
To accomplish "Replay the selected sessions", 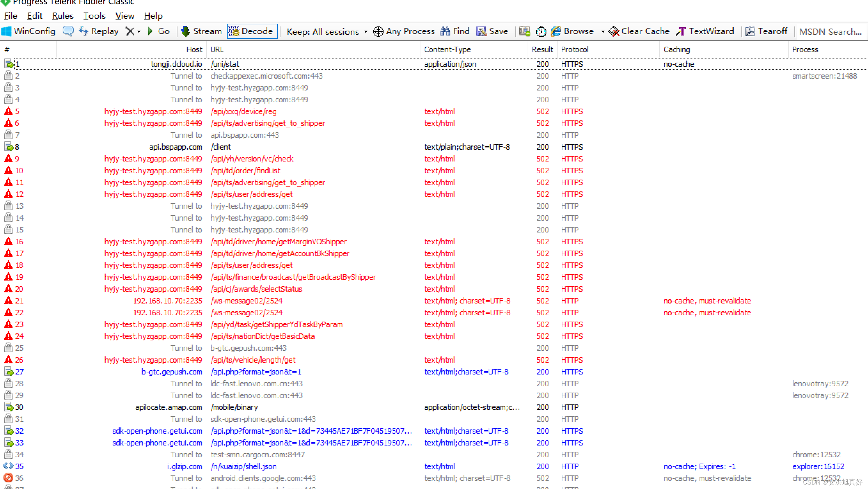I will pyautogui.click(x=99, y=31).
